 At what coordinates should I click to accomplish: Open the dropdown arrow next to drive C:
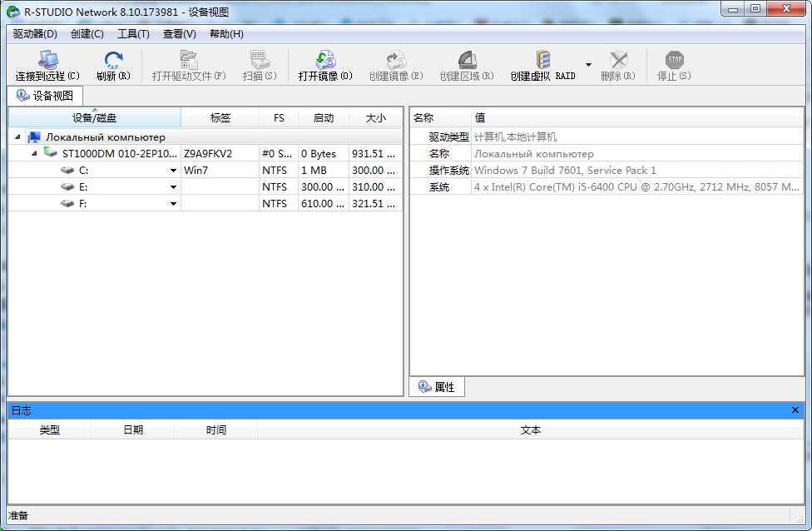[172, 170]
